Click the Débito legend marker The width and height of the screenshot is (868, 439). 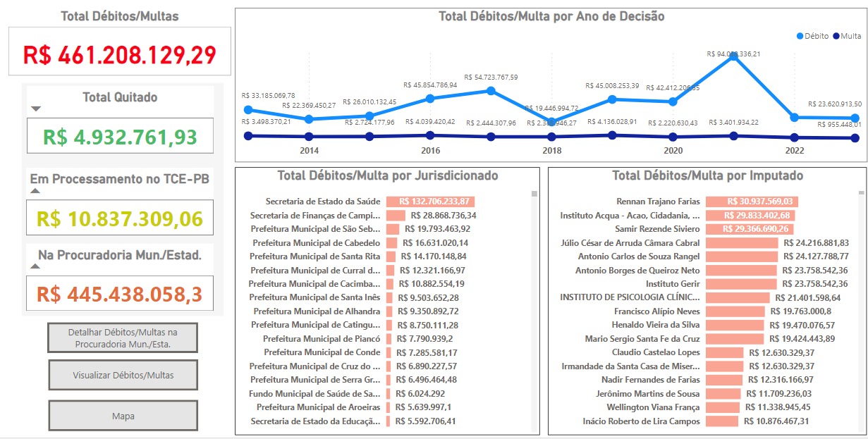tap(800, 36)
